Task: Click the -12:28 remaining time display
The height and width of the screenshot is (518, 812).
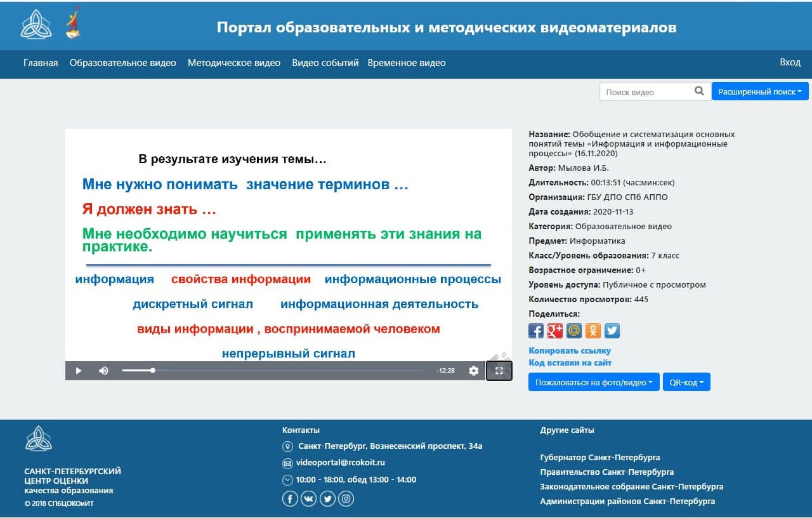Action: click(446, 371)
